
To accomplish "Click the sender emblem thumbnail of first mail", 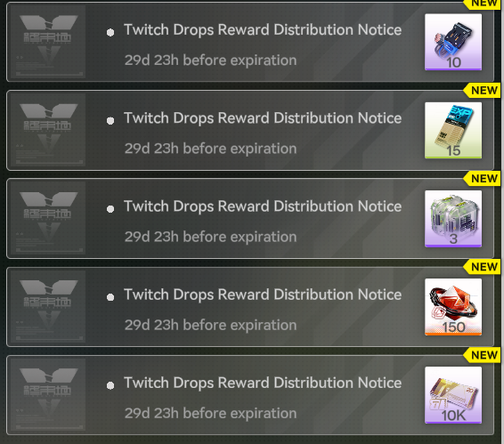I will pos(48,42).
